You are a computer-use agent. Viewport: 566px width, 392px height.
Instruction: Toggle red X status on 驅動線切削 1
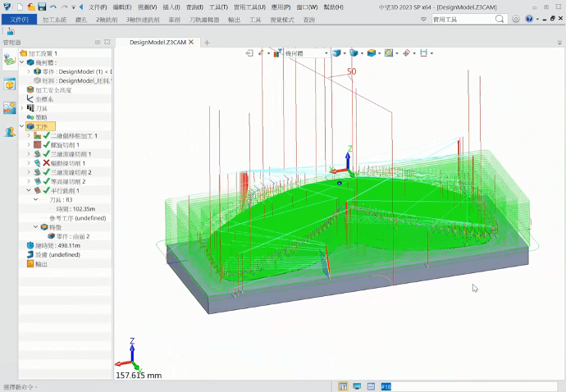pyautogui.click(x=47, y=163)
